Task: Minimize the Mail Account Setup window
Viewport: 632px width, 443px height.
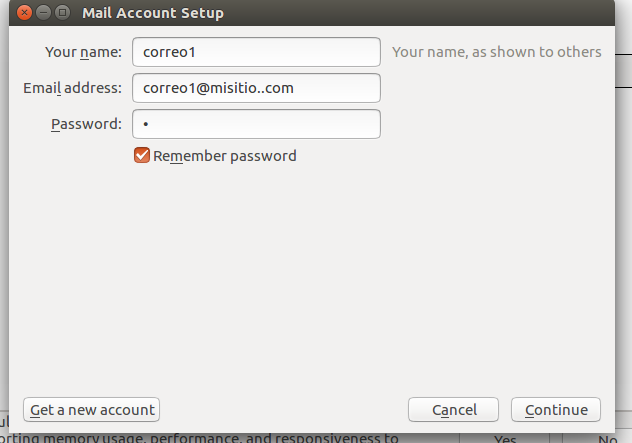Action: 43,13
